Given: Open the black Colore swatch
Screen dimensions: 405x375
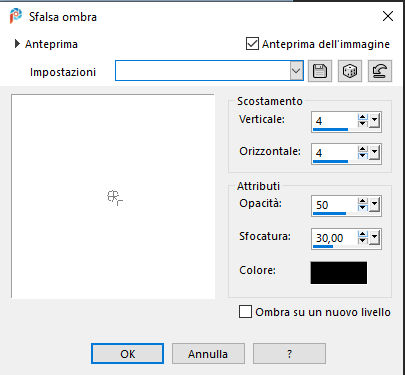Looking at the screenshot, I should (x=339, y=273).
